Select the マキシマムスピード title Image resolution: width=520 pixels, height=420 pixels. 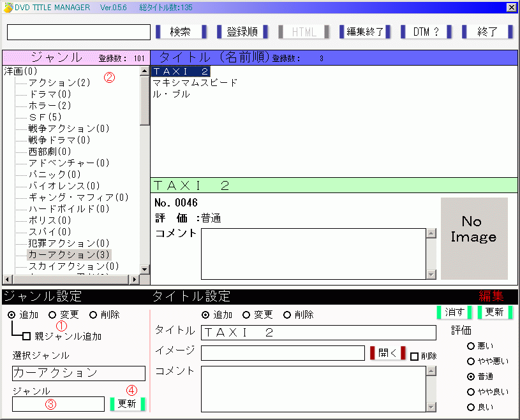[195, 82]
